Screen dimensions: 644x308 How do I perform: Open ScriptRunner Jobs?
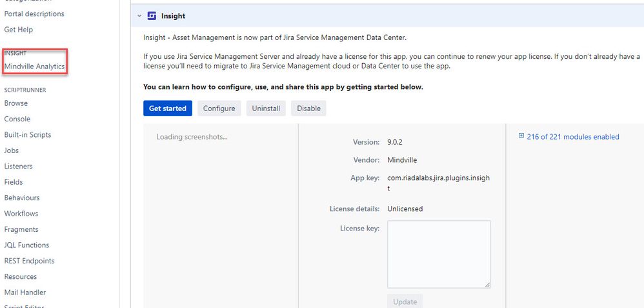click(12, 150)
